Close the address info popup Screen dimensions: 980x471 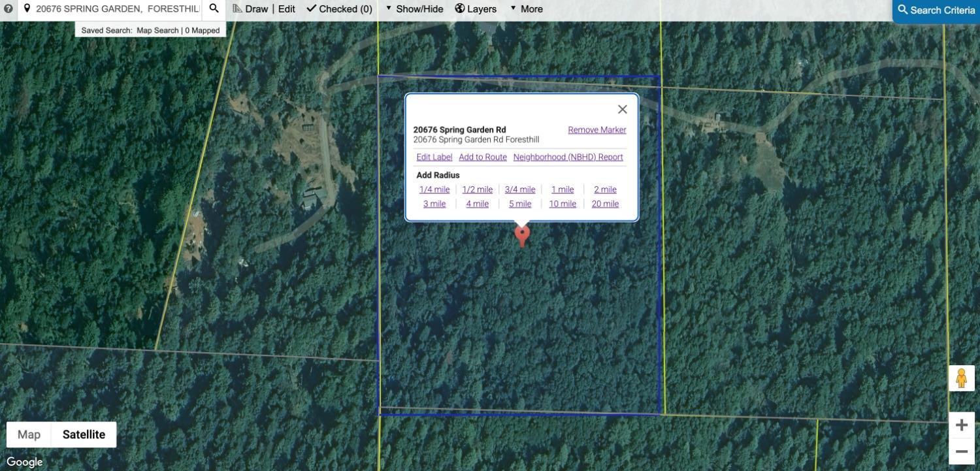click(x=622, y=110)
